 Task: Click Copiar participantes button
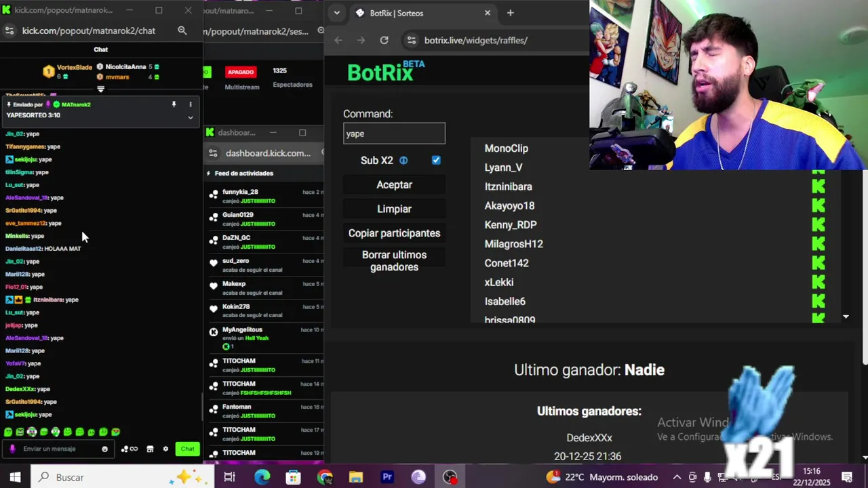[x=394, y=233]
